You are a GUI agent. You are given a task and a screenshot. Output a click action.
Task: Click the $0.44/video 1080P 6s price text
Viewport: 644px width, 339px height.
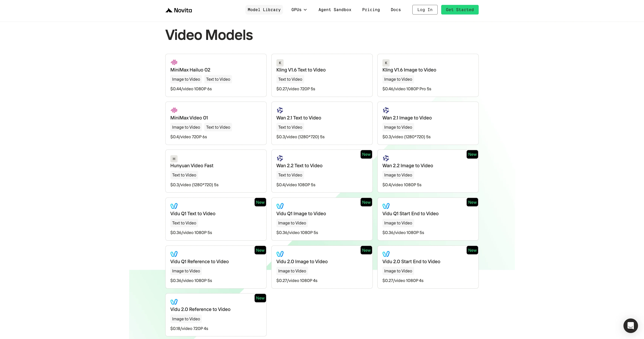[x=191, y=89]
